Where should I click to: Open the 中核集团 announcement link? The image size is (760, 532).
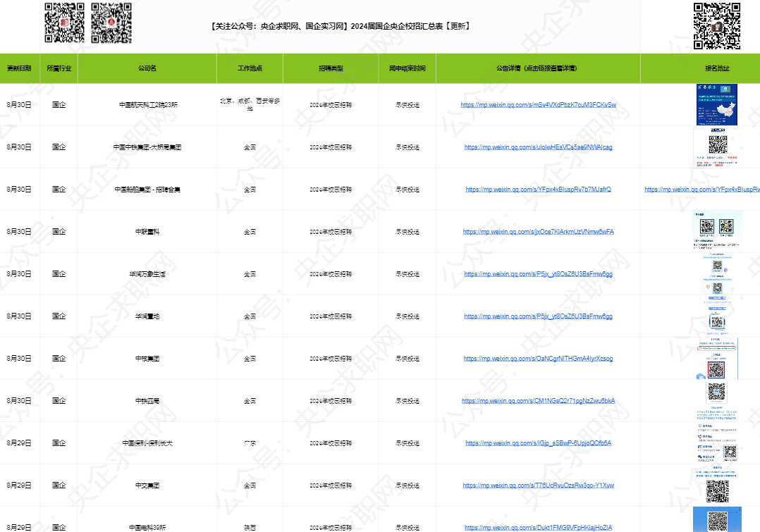[x=538, y=359]
